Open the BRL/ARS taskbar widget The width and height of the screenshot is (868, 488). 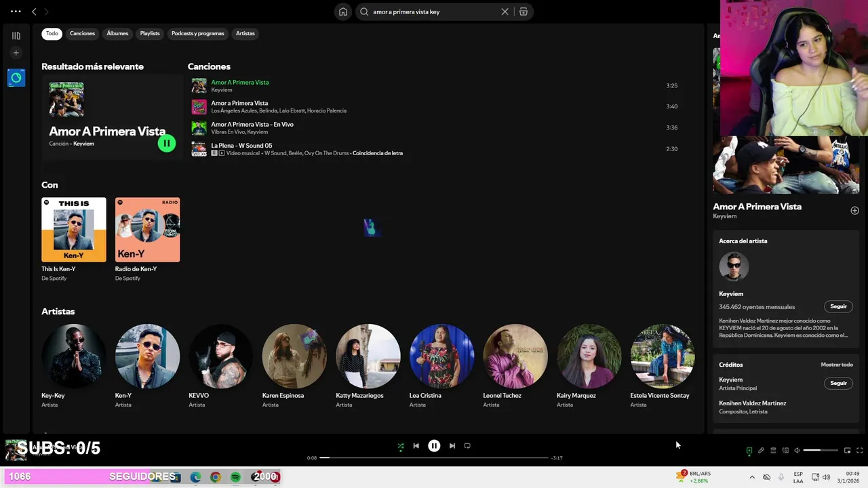pos(692,476)
